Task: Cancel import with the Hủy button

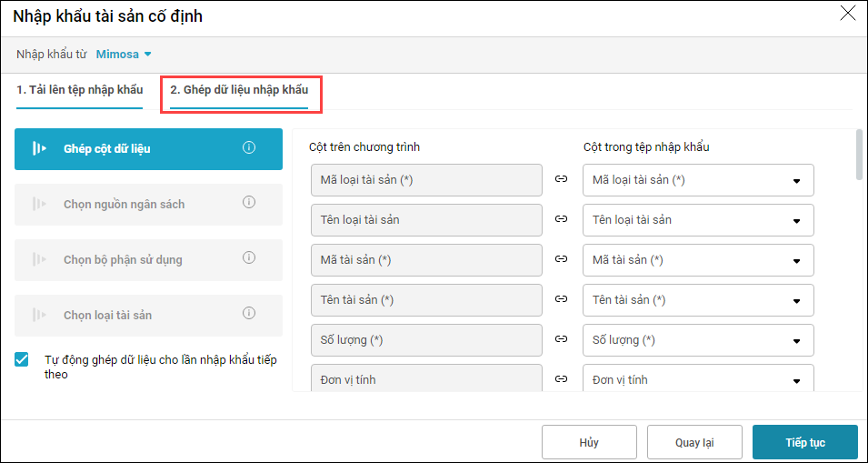Action: point(589,442)
